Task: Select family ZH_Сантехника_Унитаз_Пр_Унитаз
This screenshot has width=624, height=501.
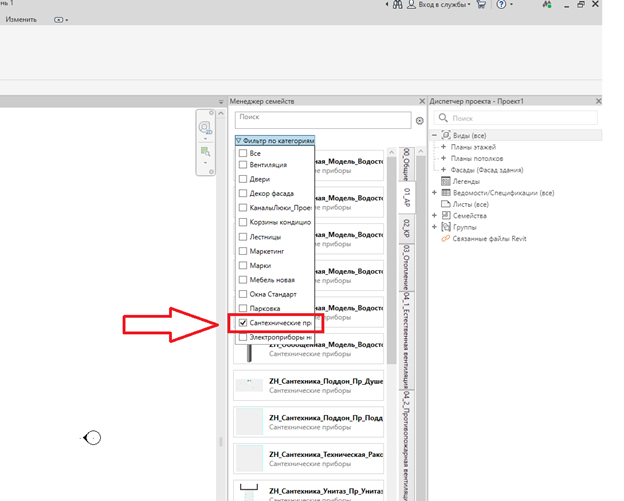Action: tap(309, 491)
